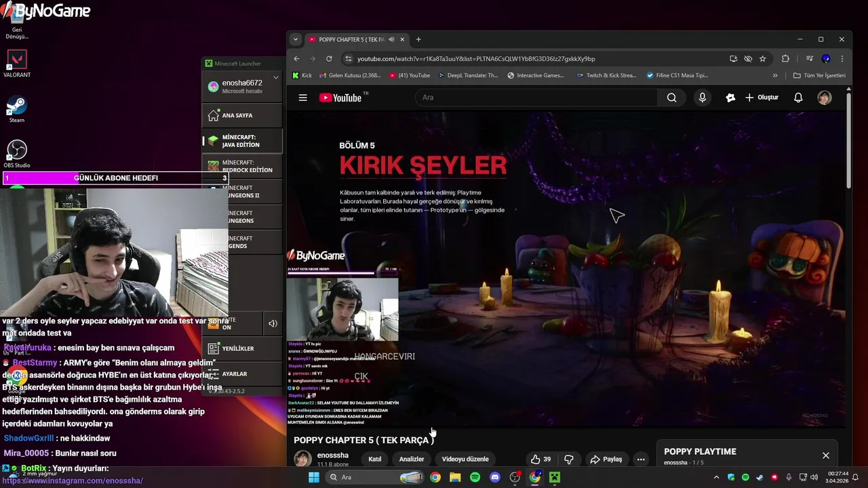Select ANA SAYFA in Minecraft Launcher
868x488 pixels.
pos(242,115)
